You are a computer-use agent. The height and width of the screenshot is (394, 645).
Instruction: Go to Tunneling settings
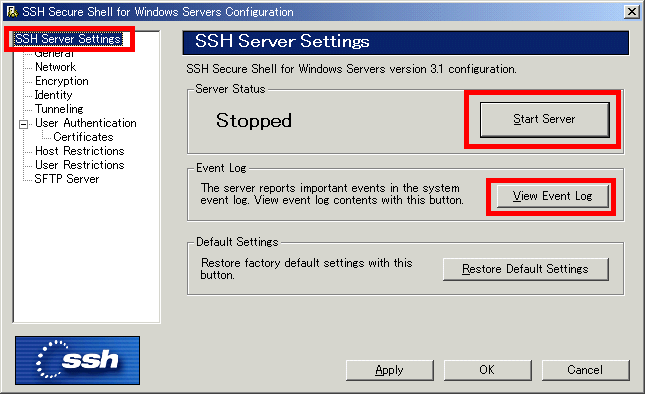(59, 109)
